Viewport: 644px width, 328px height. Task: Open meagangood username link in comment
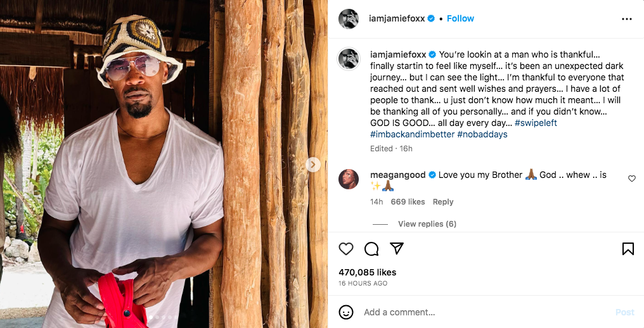click(397, 175)
